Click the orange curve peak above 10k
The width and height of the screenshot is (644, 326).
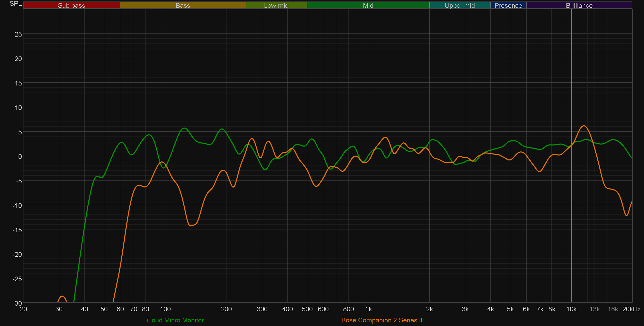[x=584, y=126]
